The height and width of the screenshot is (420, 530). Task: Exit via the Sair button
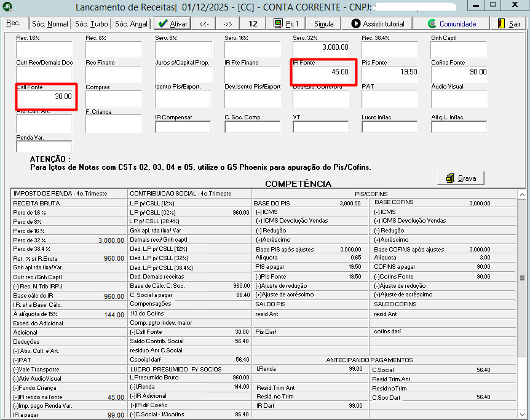[508, 23]
